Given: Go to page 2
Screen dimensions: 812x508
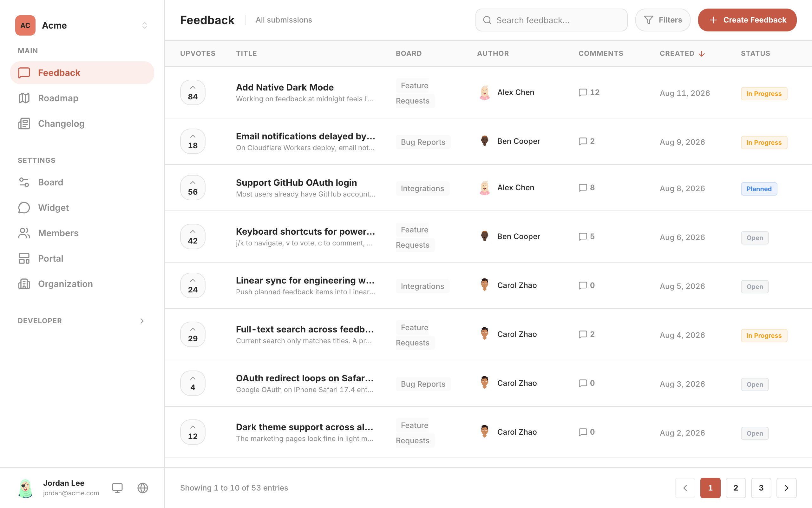Looking at the screenshot, I should tap(736, 488).
